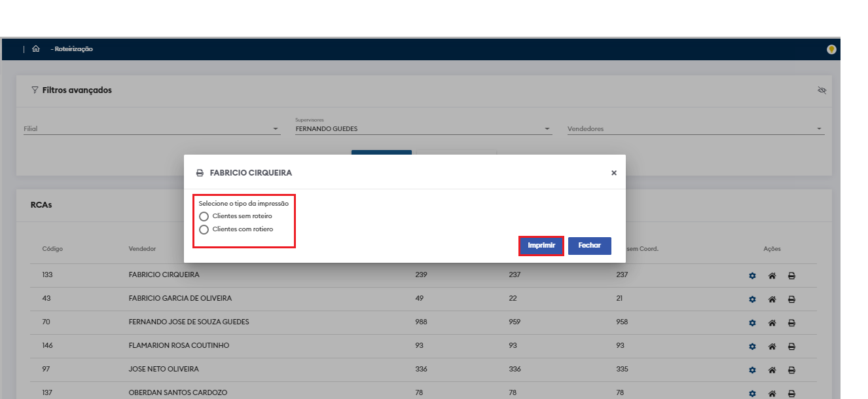Image resolution: width=868 pixels, height=399 pixels.
Task: Open settings gear for FLAMARION ROSA COUTINHO
Action: pos(752,347)
